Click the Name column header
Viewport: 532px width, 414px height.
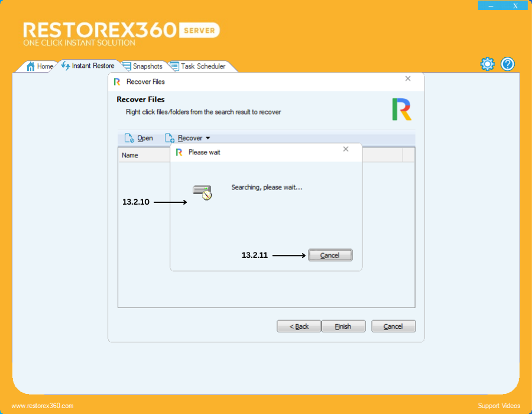pyautogui.click(x=144, y=155)
